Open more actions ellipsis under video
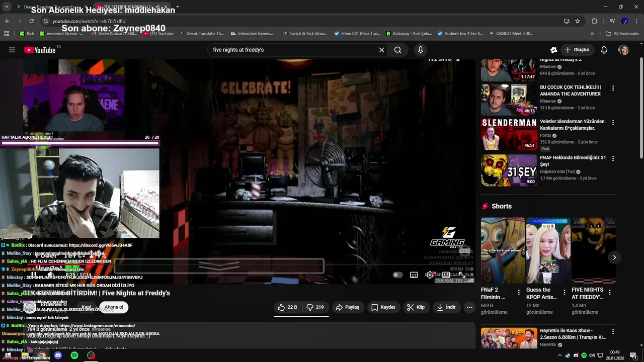 [x=469, y=307]
